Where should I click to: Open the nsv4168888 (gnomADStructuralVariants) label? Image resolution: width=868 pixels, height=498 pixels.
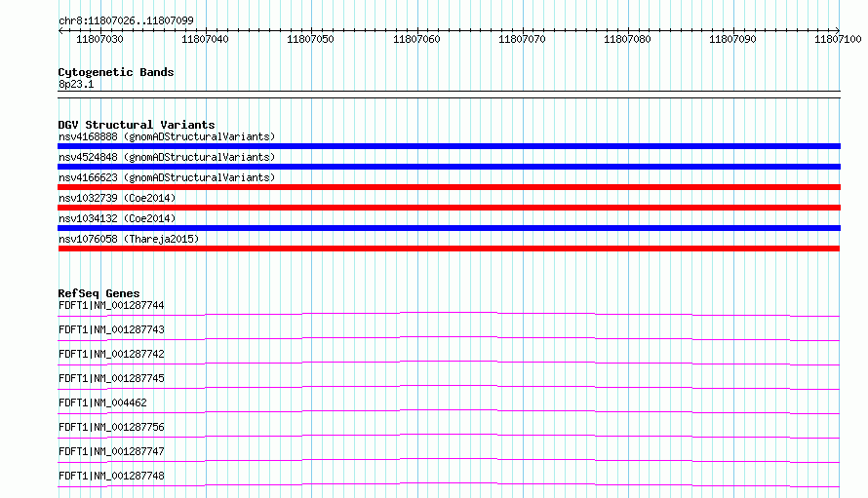click(167, 136)
